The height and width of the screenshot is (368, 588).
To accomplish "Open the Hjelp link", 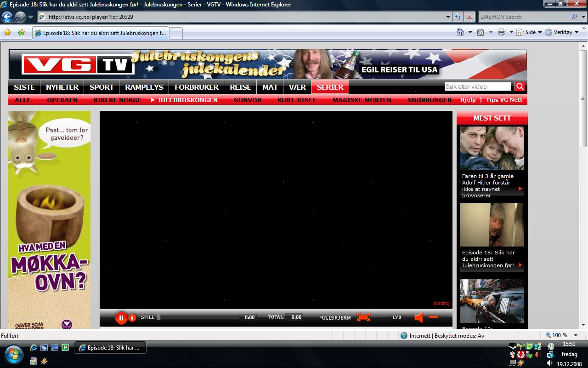I will pyautogui.click(x=468, y=100).
